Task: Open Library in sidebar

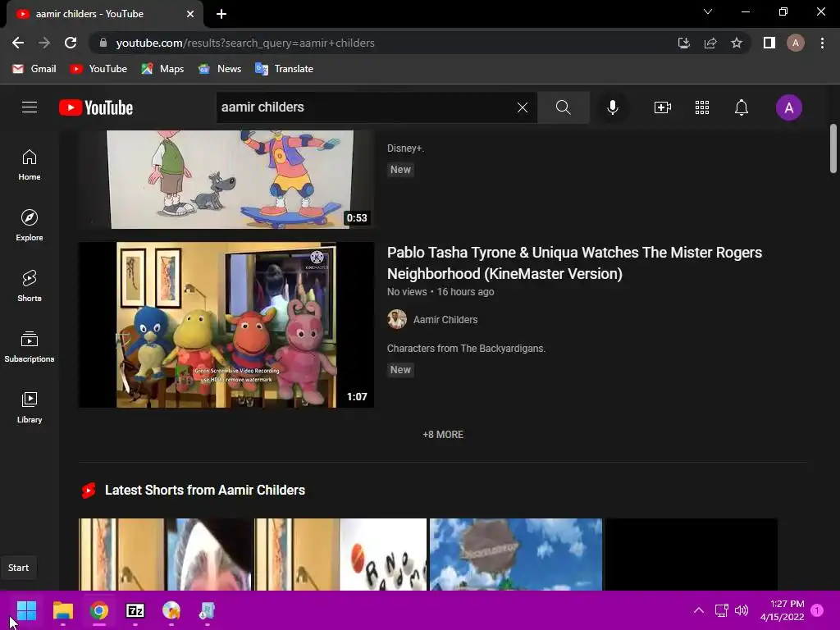Action: point(30,408)
